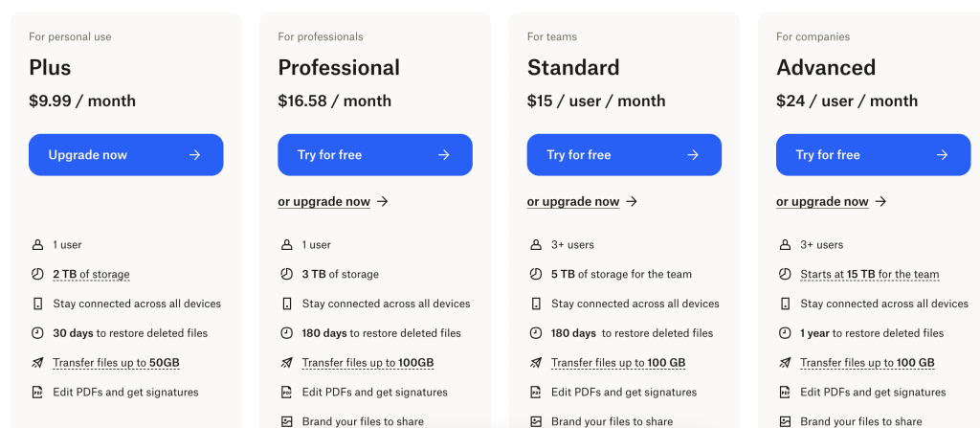Click 'Transfer files up to 100GB' in Professional
The image size is (980, 428).
pyautogui.click(x=367, y=362)
